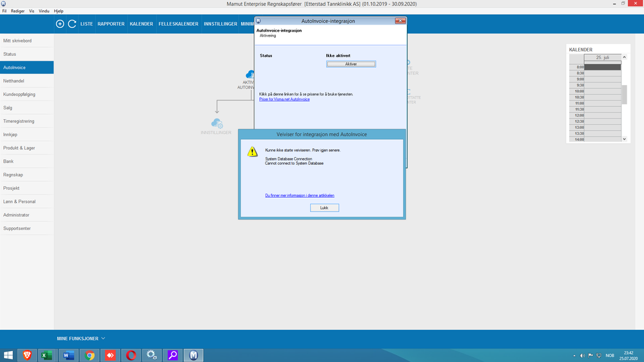Open the Vindu menu
The height and width of the screenshot is (362, 644).
[x=44, y=11]
